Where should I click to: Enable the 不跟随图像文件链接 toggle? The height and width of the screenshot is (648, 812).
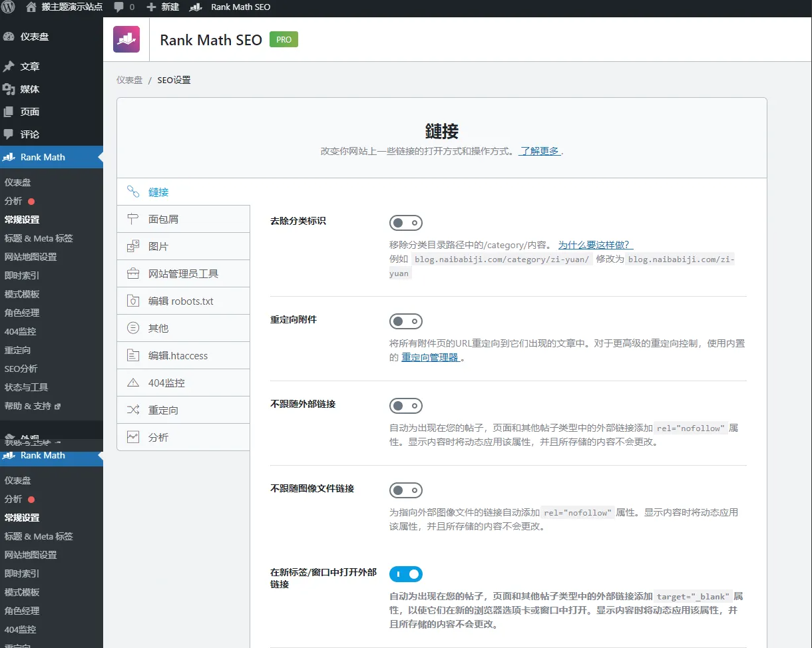click(406, 490)
